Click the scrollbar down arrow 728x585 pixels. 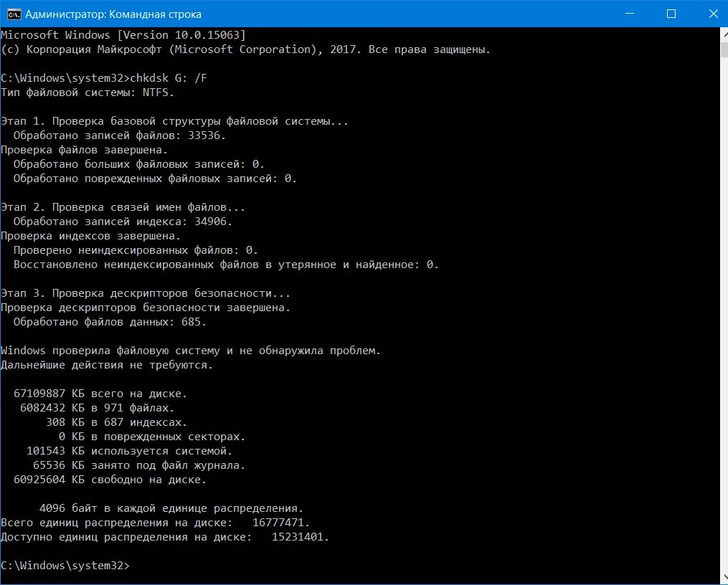[x=724, y=577]
